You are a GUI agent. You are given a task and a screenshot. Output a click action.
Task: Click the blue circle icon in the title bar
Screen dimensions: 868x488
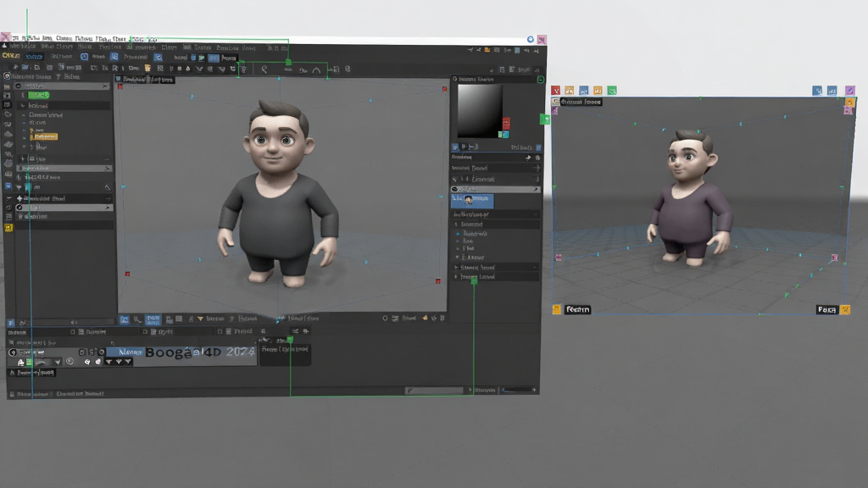pos(531,39)
